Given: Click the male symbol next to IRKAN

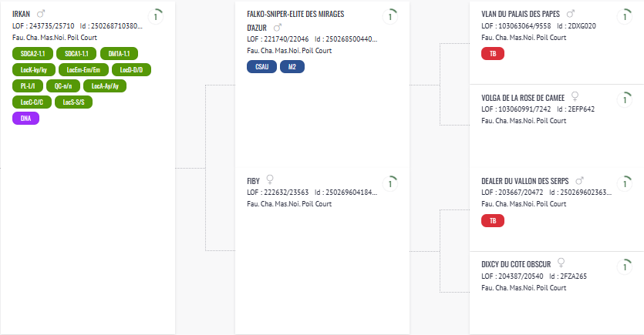Looking at the screenshot, I should click(x=41, y=14).
